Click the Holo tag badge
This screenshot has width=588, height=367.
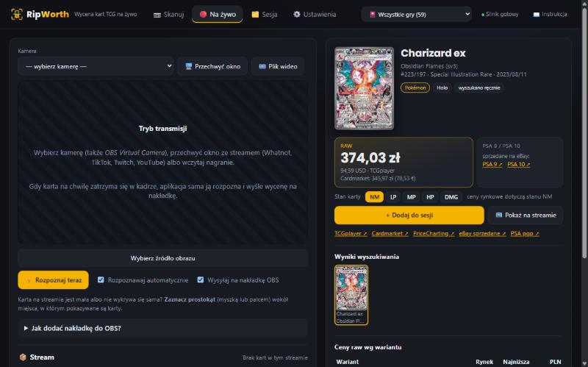coord(442,88)
